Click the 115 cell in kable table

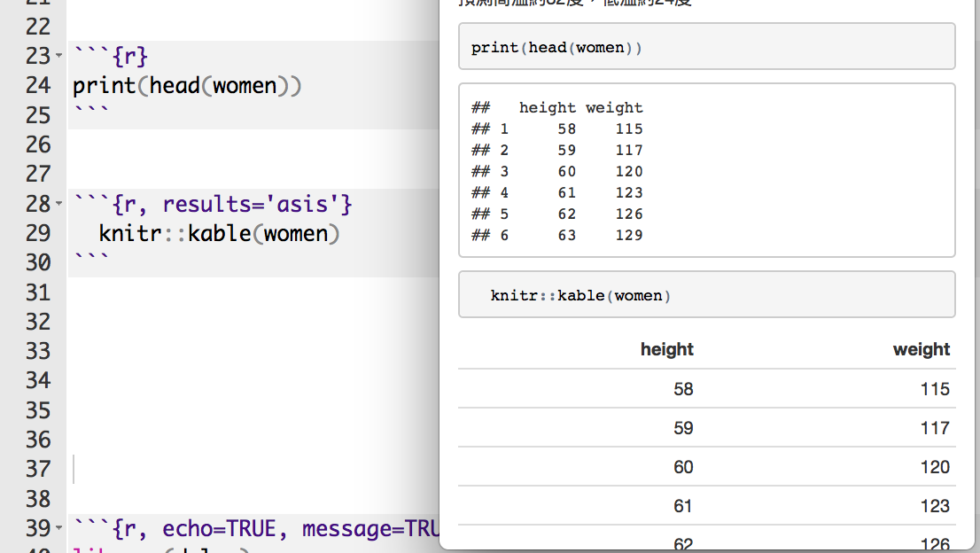coord(935,389)
